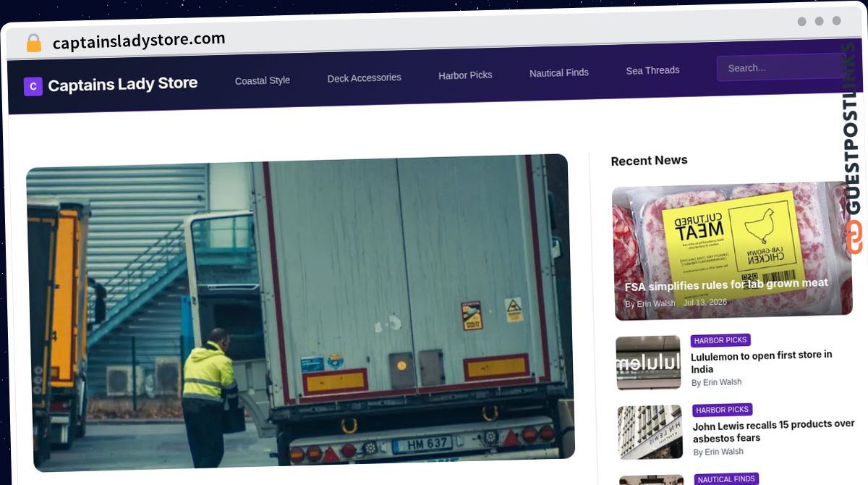868x485 pixels.
Task: Open Nautical Finds navigation item
Action: pos(559,72)
